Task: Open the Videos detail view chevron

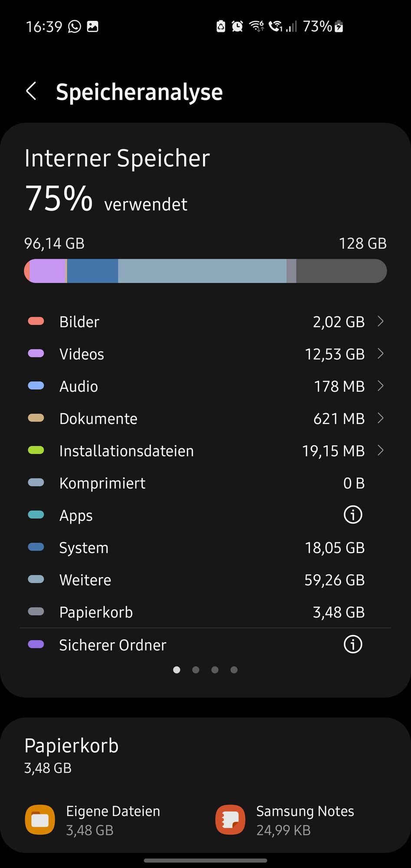Action: pyautogui.click(x=381, y=353)
